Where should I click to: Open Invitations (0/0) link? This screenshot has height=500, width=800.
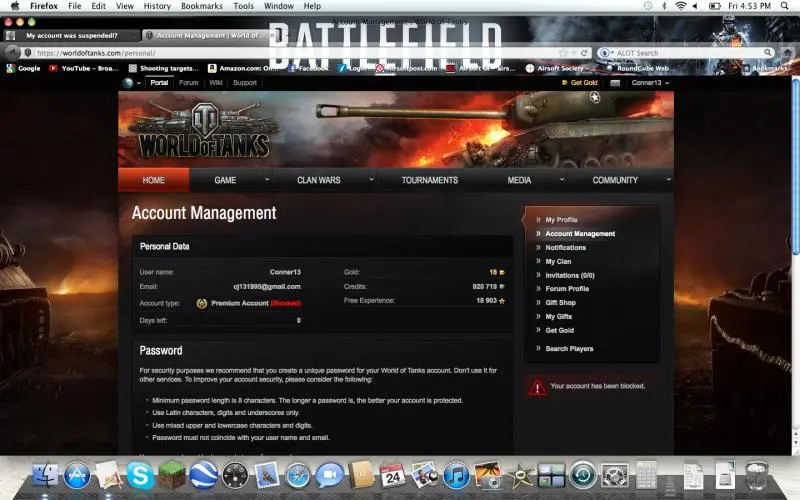pos(570,275)
